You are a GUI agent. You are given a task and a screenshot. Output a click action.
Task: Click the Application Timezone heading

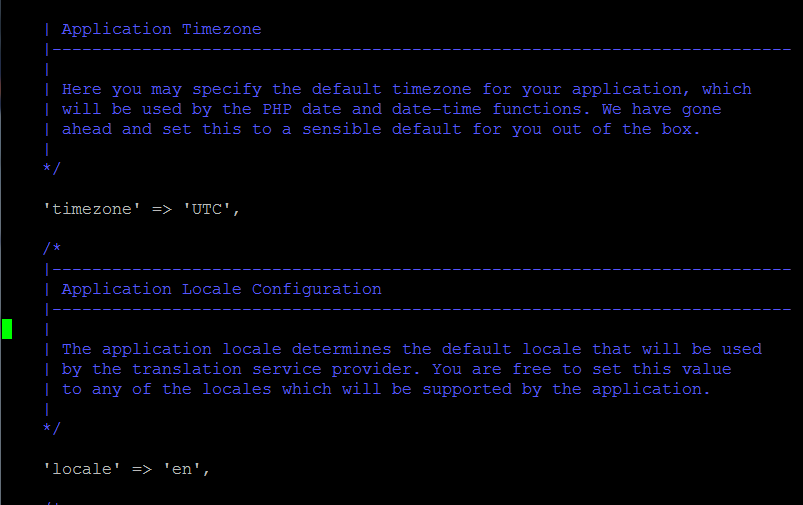pos(161,29)
